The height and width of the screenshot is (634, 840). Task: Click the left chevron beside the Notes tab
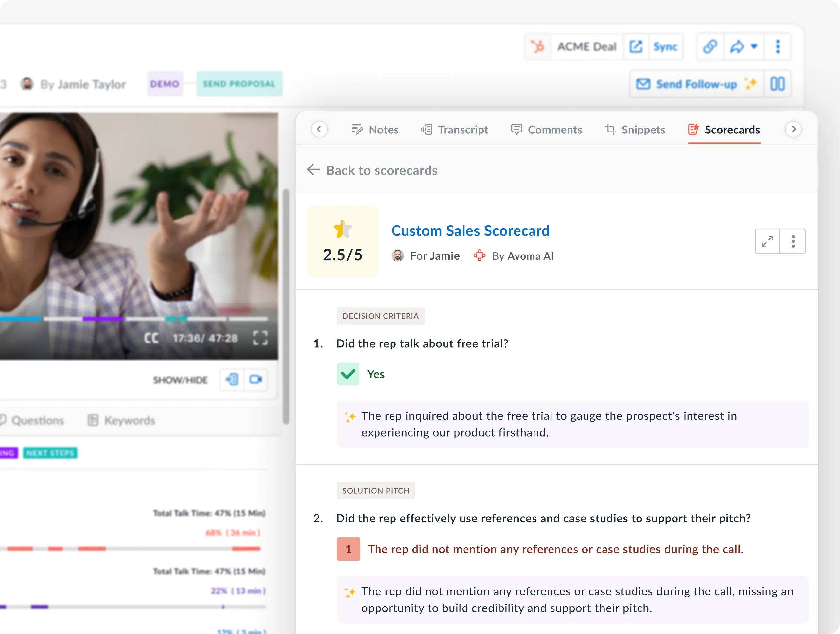click(319, 129)
